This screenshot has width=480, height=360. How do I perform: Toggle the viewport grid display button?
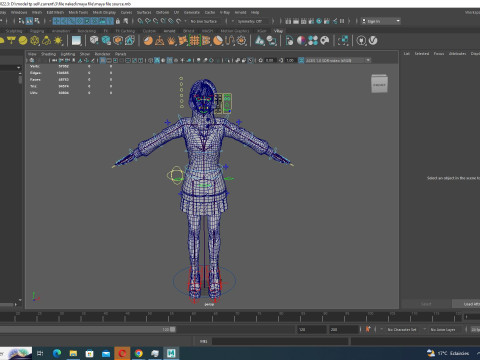[103, 60]
